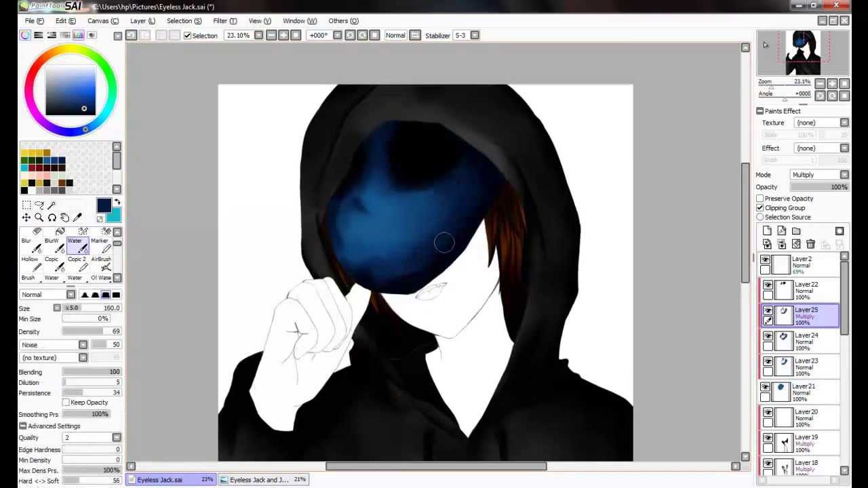Open the Effect (none) dropdown
This screenshot has height=488, width=868.
tap(822, 148)
